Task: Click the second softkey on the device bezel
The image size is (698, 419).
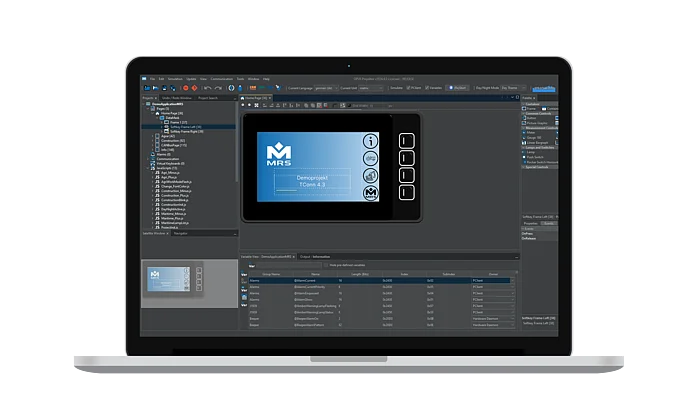Action: pyautogui.click(x=406, y=158)
